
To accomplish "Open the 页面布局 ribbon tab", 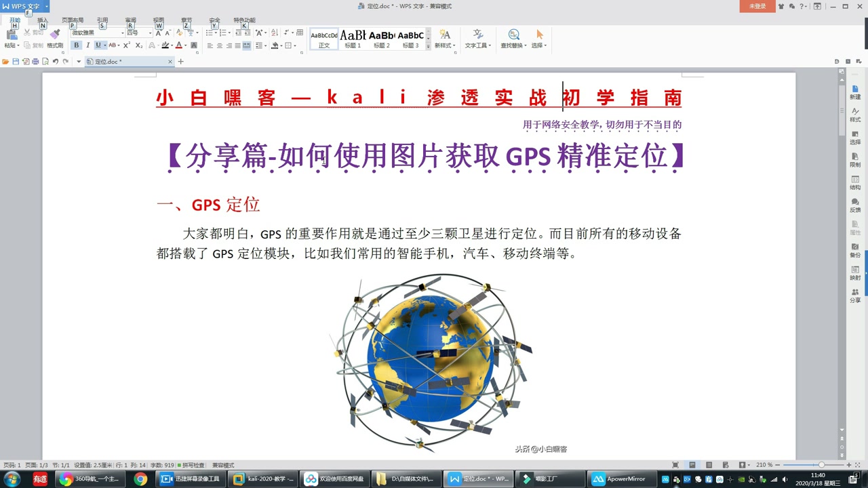I will pyautogui.click(x=73, y=20).
